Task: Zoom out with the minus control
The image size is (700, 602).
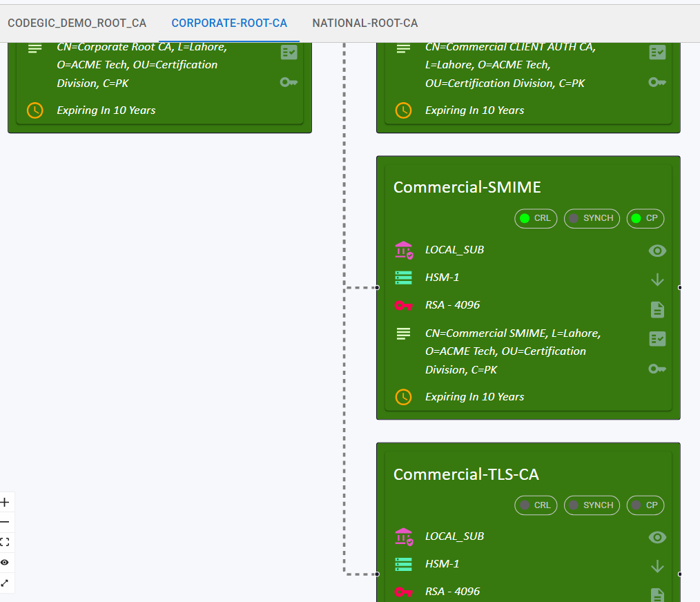Action: (x=5, y=523)
